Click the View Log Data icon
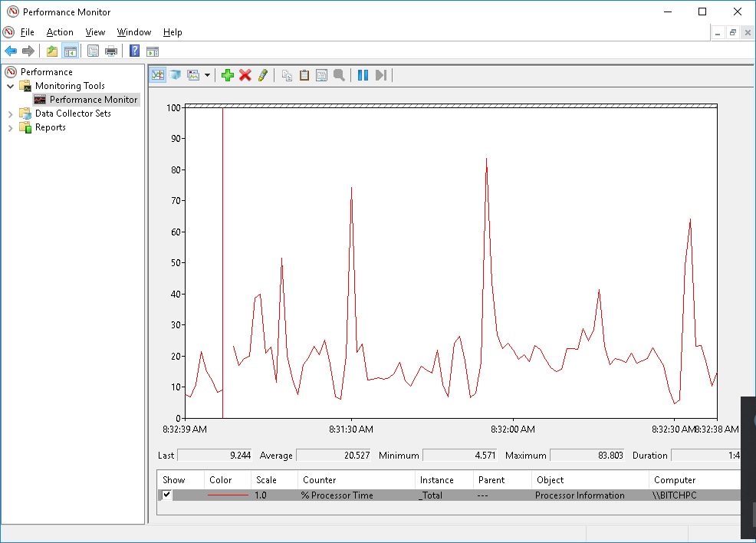 click(x=176, y=75)
